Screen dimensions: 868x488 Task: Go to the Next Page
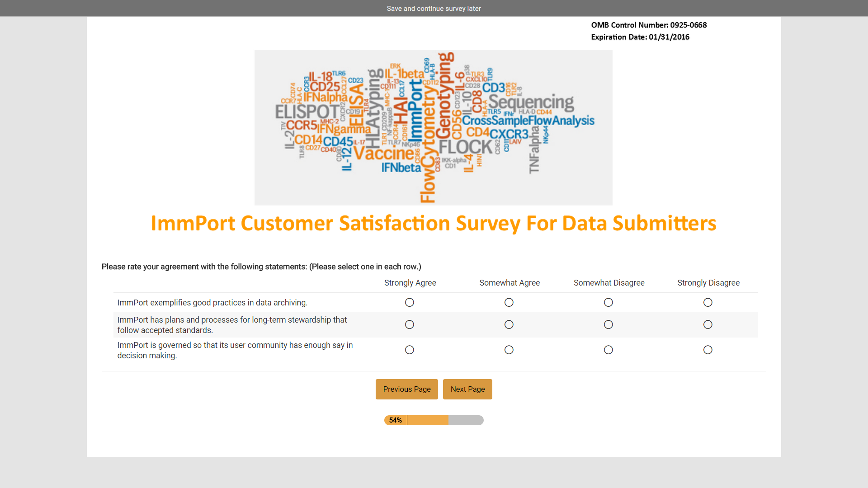click(x=467, y=389)
